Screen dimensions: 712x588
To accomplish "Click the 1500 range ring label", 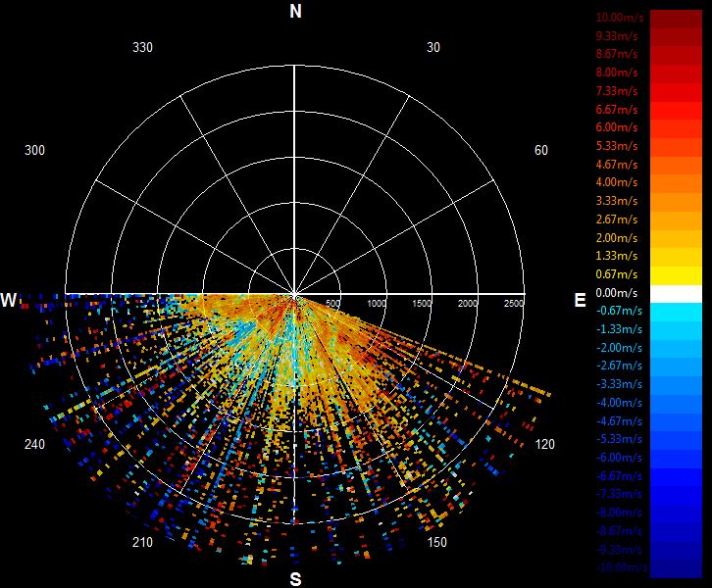I will point(422,304).
